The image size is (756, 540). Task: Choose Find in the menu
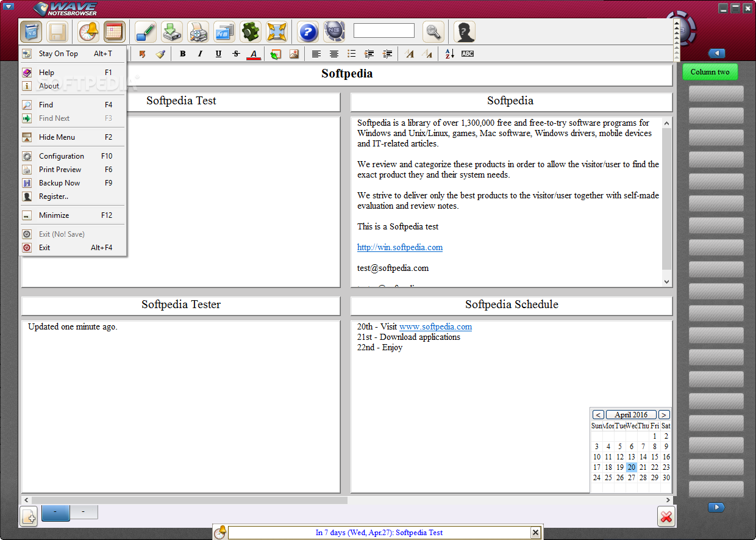tap(73, 105)
